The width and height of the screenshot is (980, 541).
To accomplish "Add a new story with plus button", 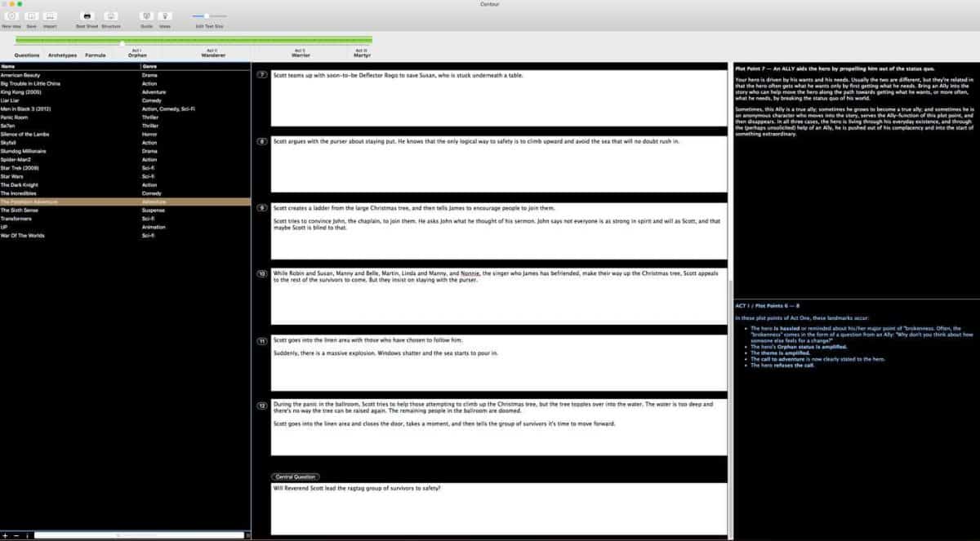I will pos(6,535).
